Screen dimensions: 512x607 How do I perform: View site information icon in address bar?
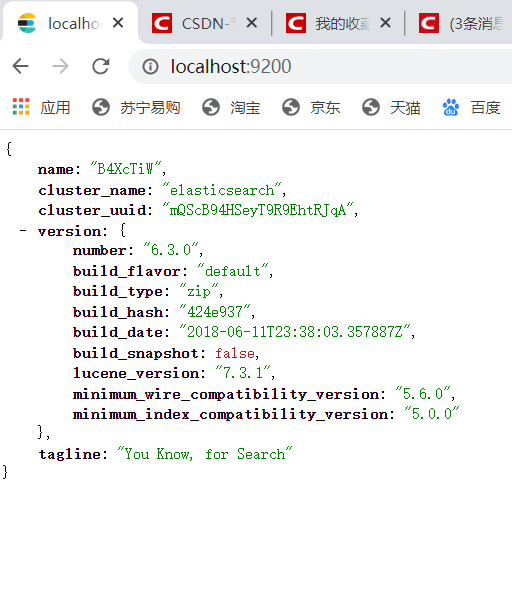coord(150,67)
